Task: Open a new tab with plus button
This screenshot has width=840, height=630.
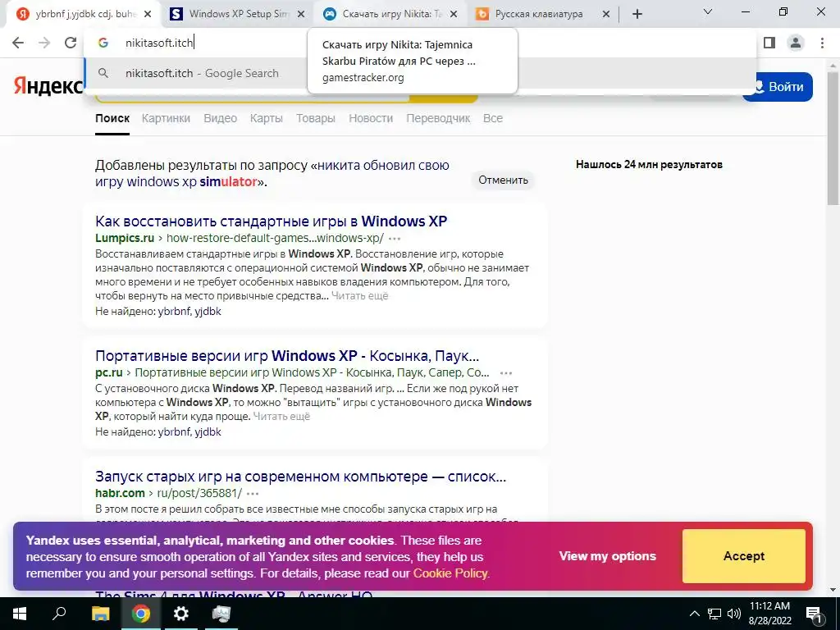Action: 637,14
